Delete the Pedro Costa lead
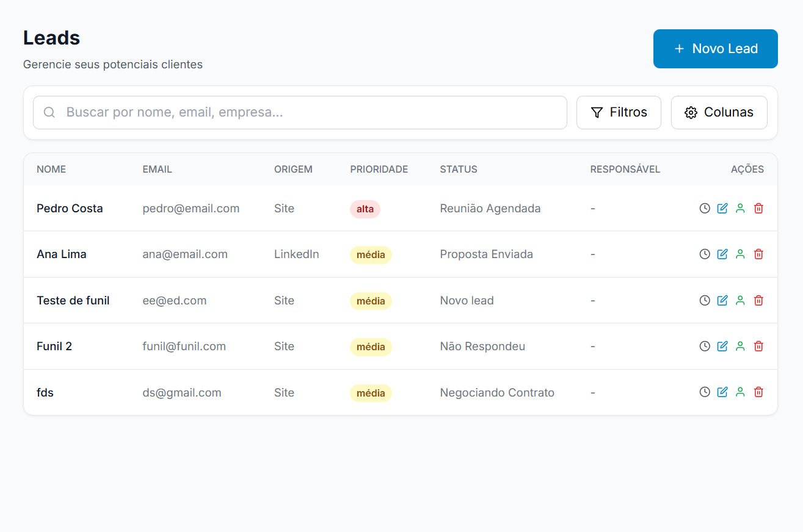 click(x=758, y=208)
